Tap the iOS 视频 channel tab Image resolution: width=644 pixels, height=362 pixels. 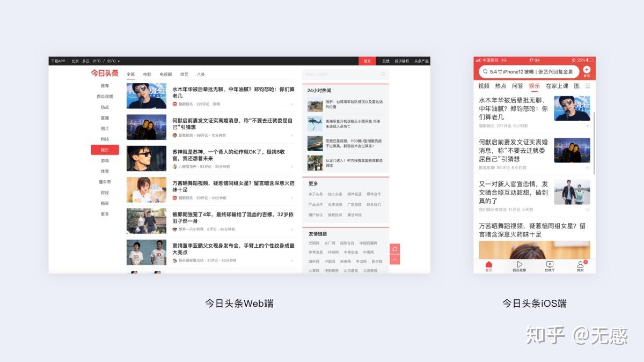[484, 86]
